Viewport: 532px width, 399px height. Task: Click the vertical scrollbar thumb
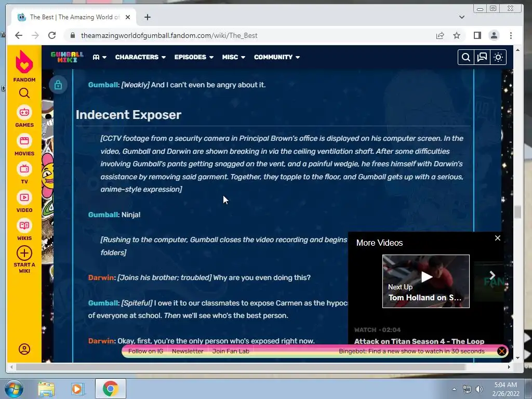tap(517, 212)
